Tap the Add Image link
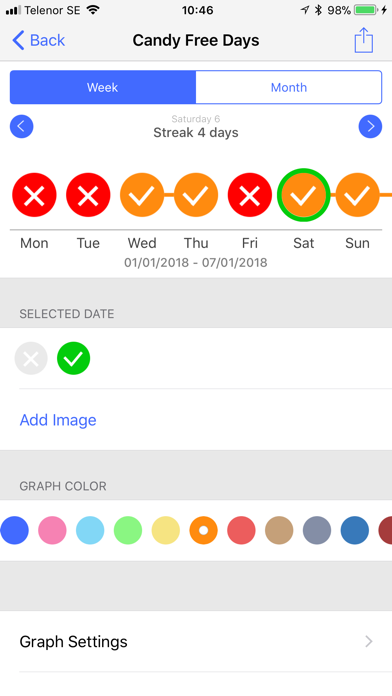This screenshot has height=696, width=392. pyautogui.click(x=58, y=420)
